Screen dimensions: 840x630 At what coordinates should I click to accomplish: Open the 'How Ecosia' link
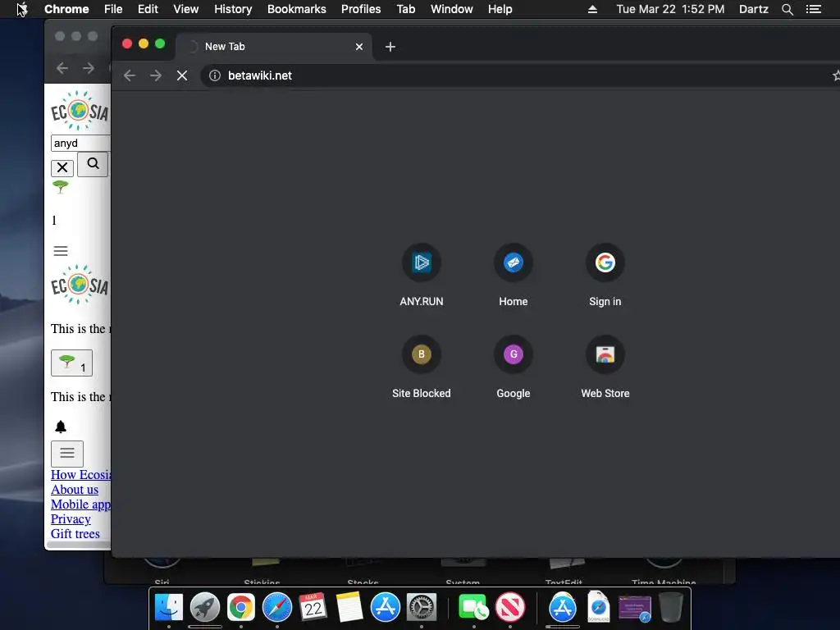[81, 475]
